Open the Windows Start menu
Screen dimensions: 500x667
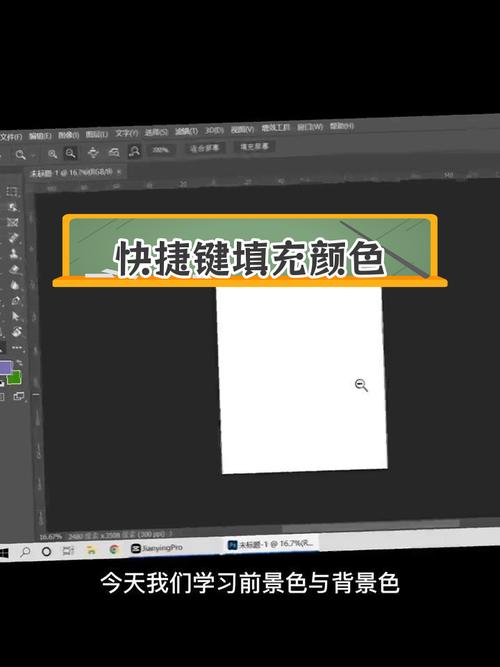pyautogui.click(x=3, y=553)
